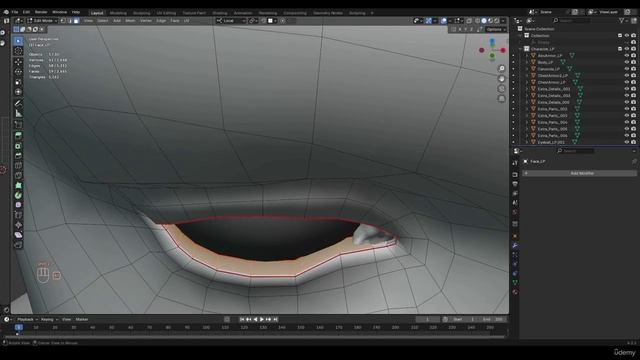Hide Body_LP in viewport
The width and height of the screenshot is (640, 360).
(x=627, y=62)
